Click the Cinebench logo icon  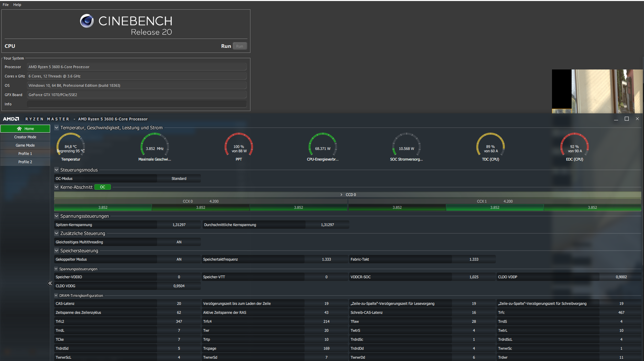pos(87,21)
